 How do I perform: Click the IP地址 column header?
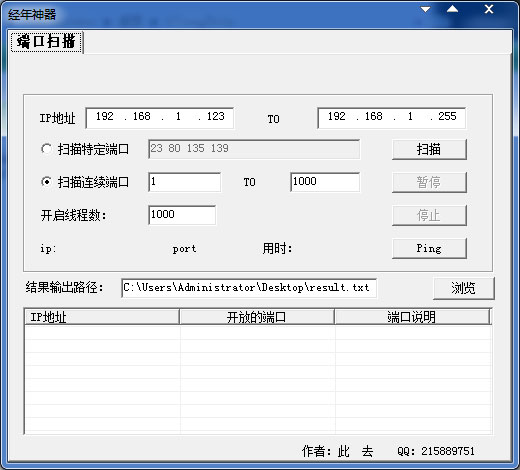tap(102, 317)
